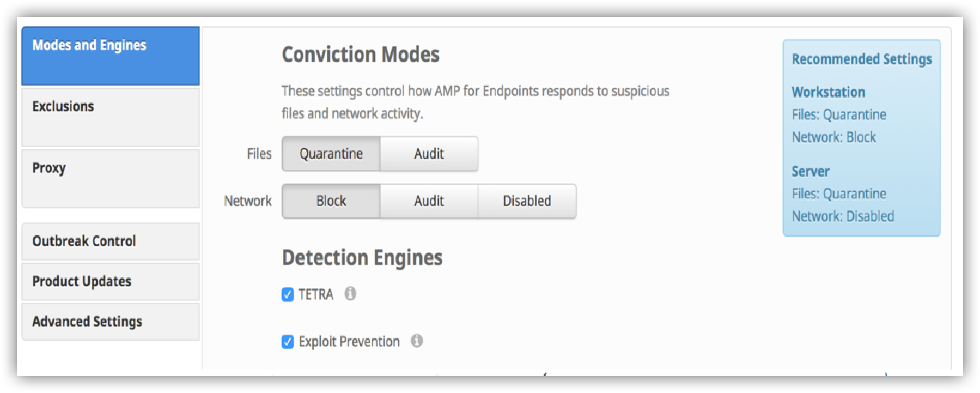Screen dimensions: 980x393
Task: Set Files mode to Audit
Action: [429, 154]
